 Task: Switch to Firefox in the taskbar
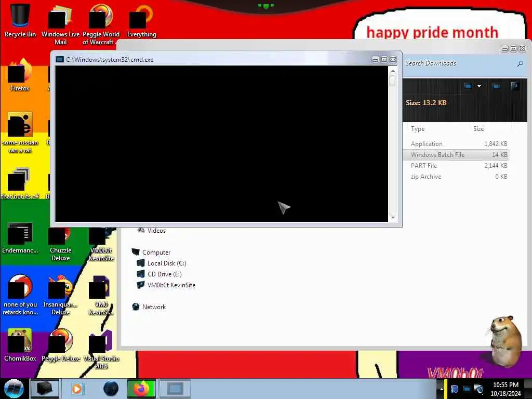pyautogui.click(x=141, y=389)
